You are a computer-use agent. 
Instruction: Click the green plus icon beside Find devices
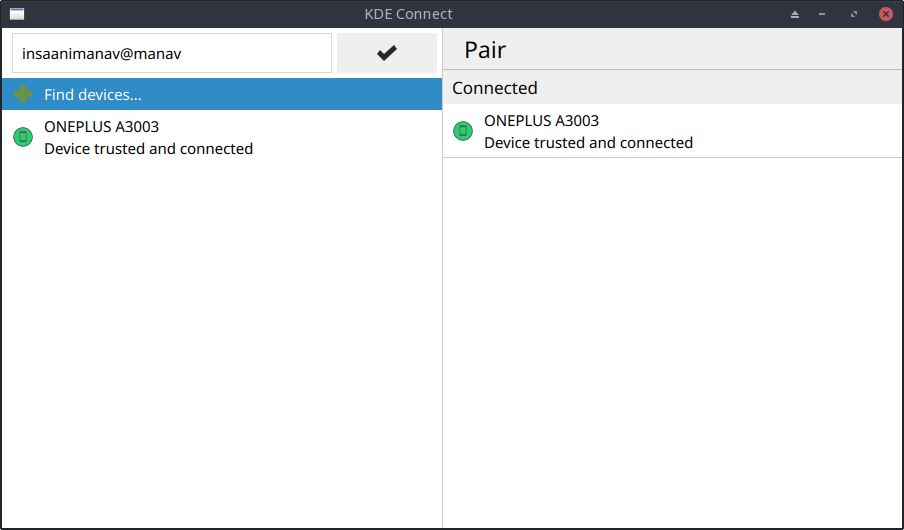point(23,95)
